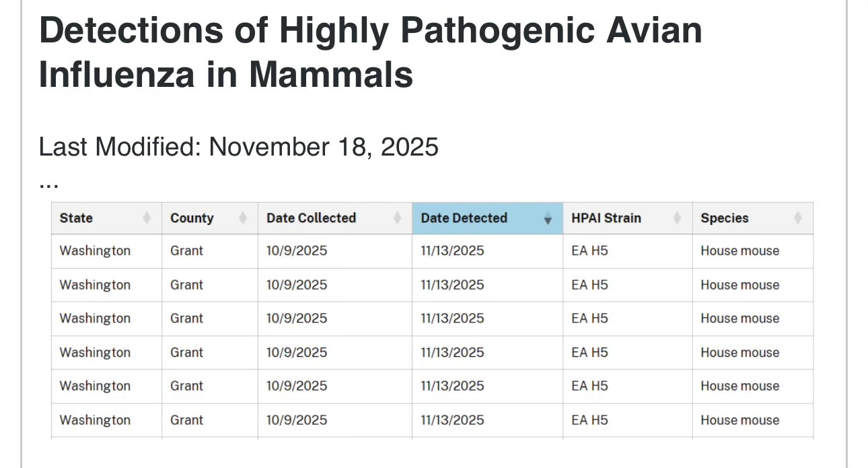
Task: Click the sort arrows beside State header
Action: 147,218
